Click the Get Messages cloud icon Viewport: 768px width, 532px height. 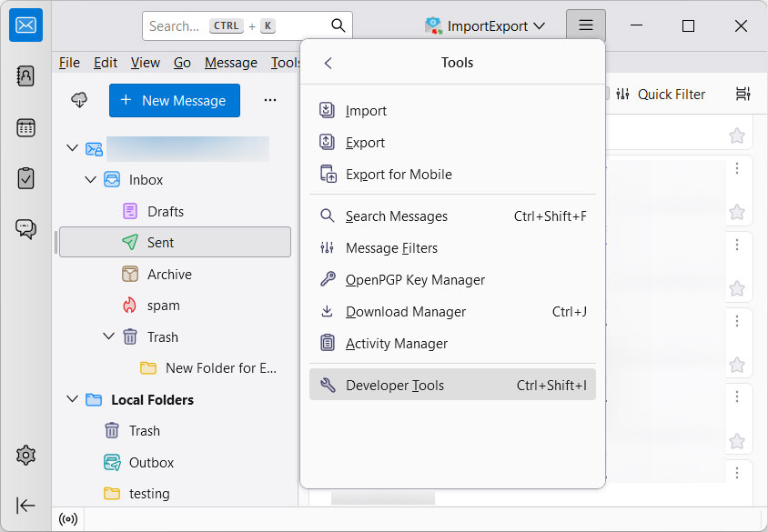coord(79,100)
